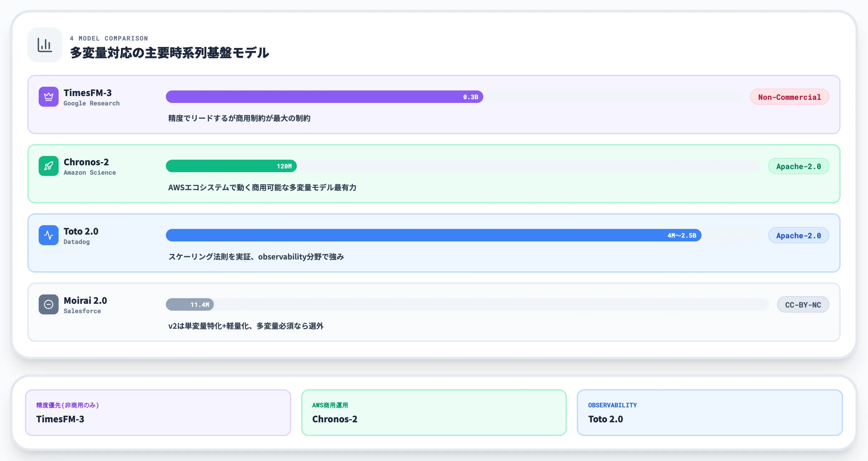
Task: Click the '4 MODEL COMPARISON' label
Action: point(109,38)
